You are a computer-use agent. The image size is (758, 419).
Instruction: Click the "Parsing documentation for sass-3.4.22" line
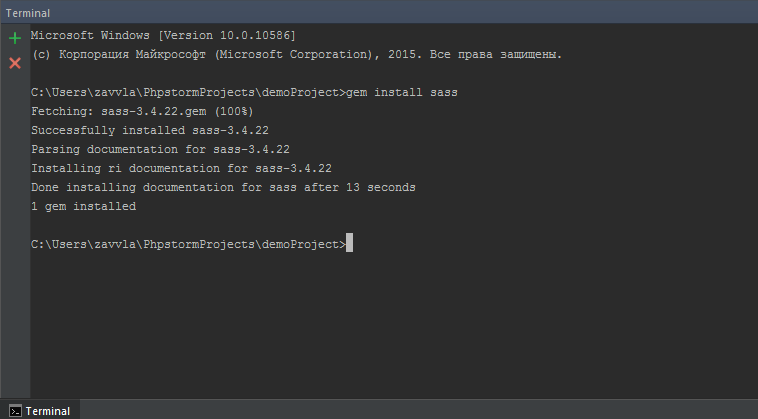point(160,149)
